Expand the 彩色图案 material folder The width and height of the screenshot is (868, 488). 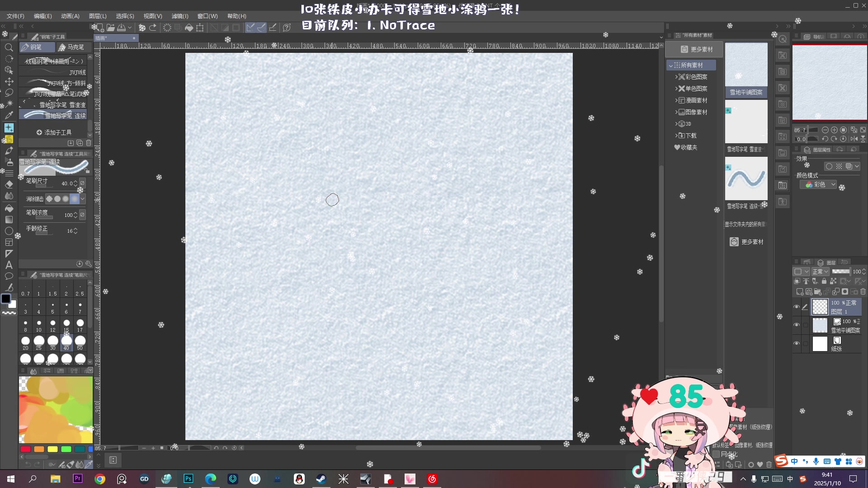click(x=676, y=77)
